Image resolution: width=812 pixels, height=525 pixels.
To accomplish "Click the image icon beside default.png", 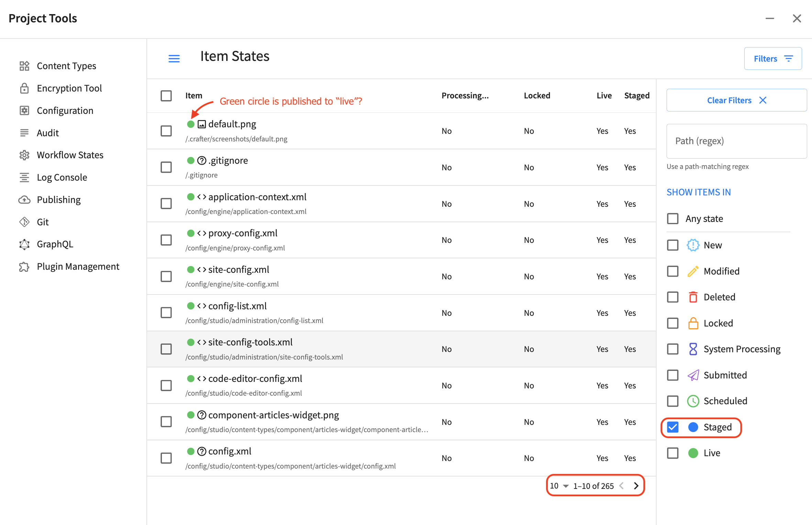I will pos(202,124).
